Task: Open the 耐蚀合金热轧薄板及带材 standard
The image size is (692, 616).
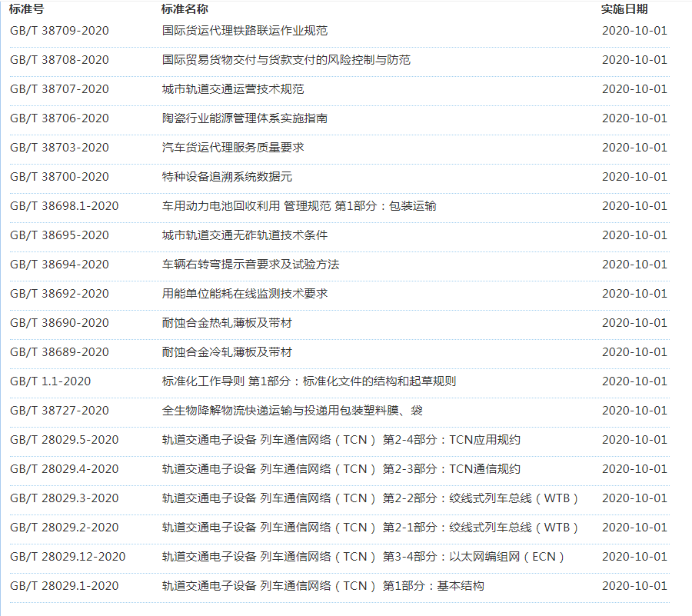Action: pos(227,323)
